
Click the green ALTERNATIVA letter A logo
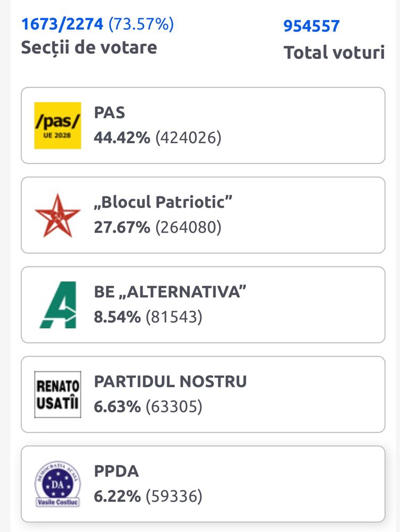(57, 305)
